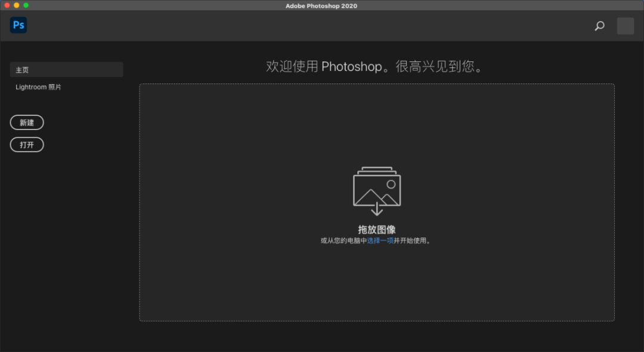
Task: Close the window with the red button
Action: (7, 5)
